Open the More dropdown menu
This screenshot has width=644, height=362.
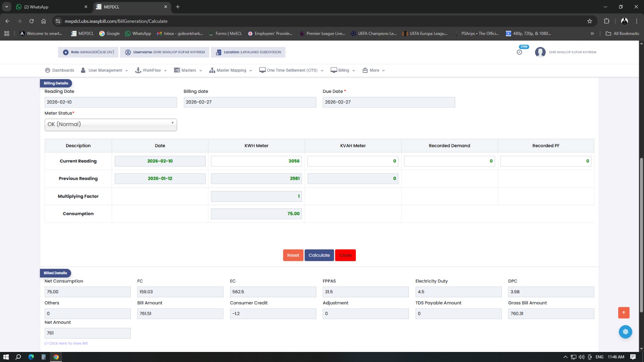pyautogui.click(x=374, y=70)
